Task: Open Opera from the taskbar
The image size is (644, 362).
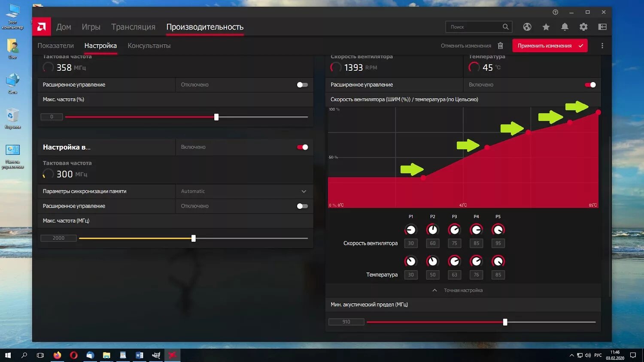Action: coord(74,355)
